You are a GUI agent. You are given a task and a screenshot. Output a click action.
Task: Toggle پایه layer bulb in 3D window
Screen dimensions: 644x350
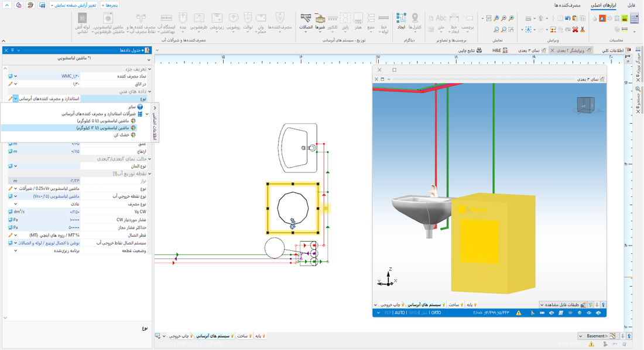click(475, 305)
